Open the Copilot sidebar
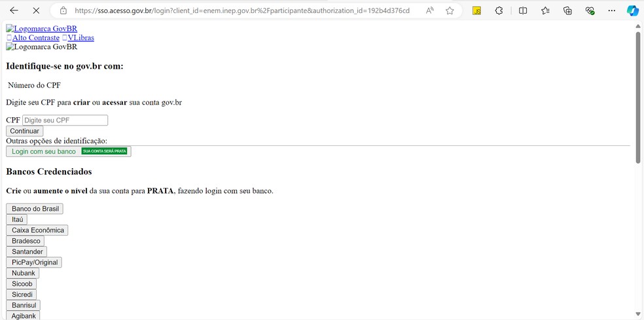 [632, 10]
